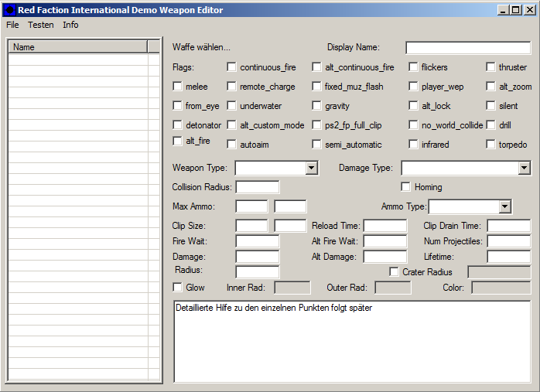Enable the continuous_fire flag
The image size is (540, 392).
232,67
